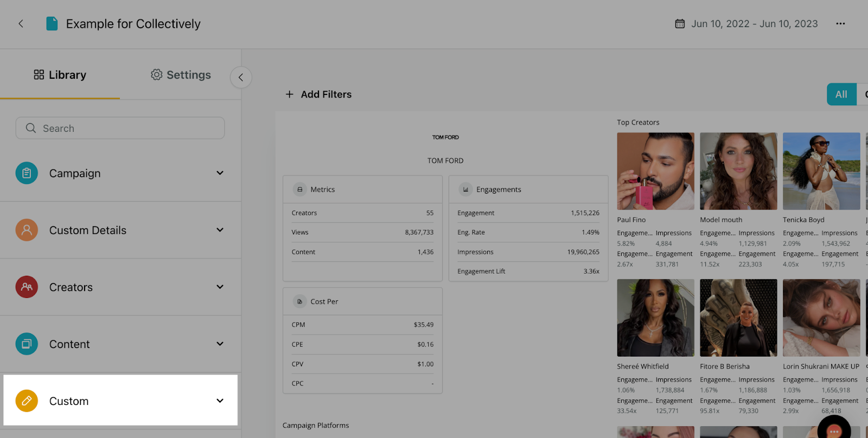Click the back arrow icon

click(21, 24)
